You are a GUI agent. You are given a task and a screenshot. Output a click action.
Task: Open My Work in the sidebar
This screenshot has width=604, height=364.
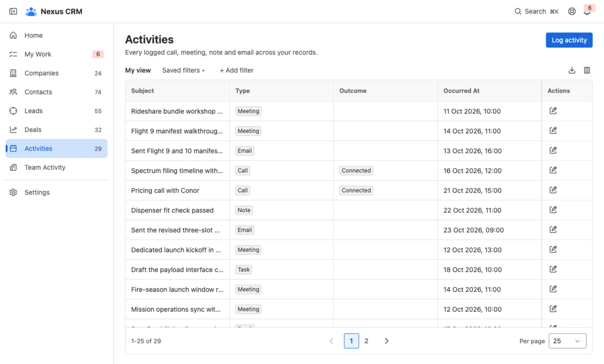tap(57, 54)
